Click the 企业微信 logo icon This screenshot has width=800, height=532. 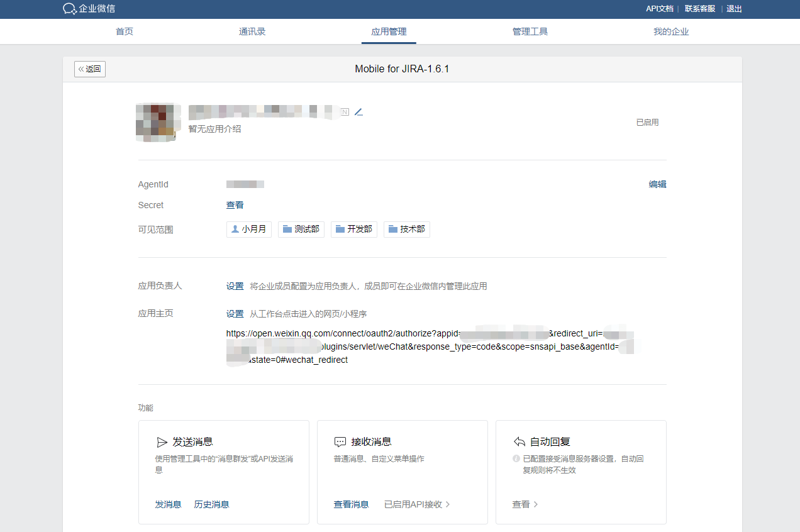coord(69,9)
